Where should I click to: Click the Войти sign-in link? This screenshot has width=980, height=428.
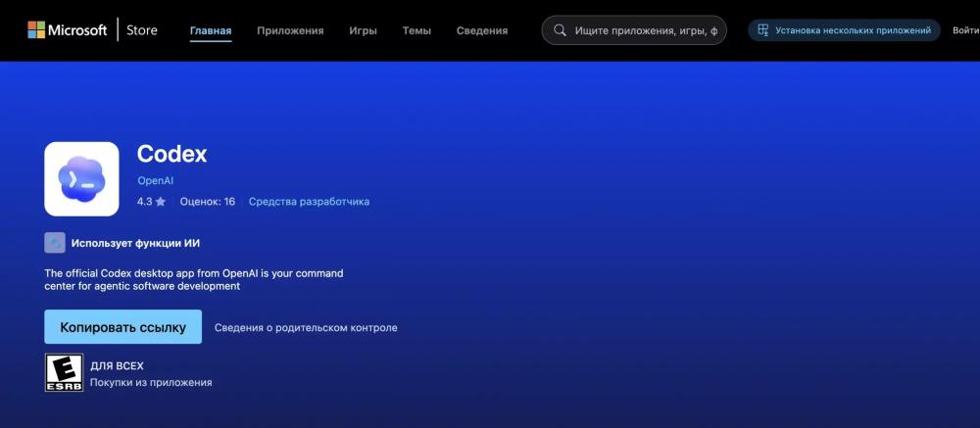[965, 30]
